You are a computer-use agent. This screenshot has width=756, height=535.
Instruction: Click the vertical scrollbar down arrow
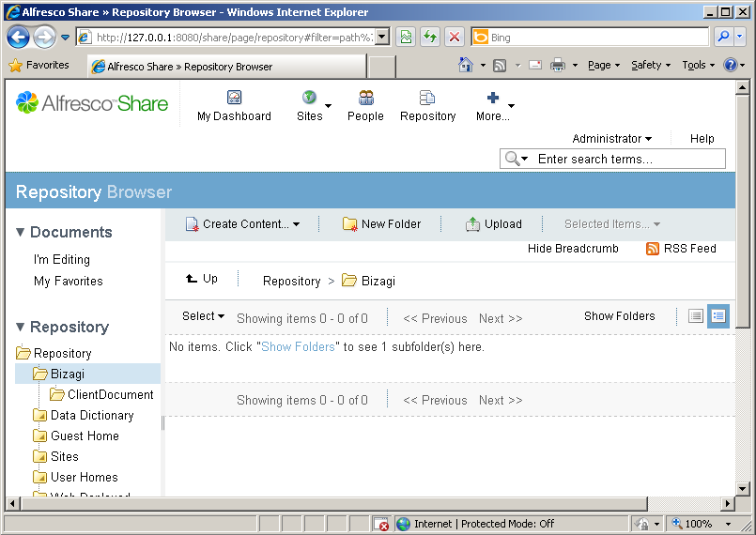(x=742, y=488)
